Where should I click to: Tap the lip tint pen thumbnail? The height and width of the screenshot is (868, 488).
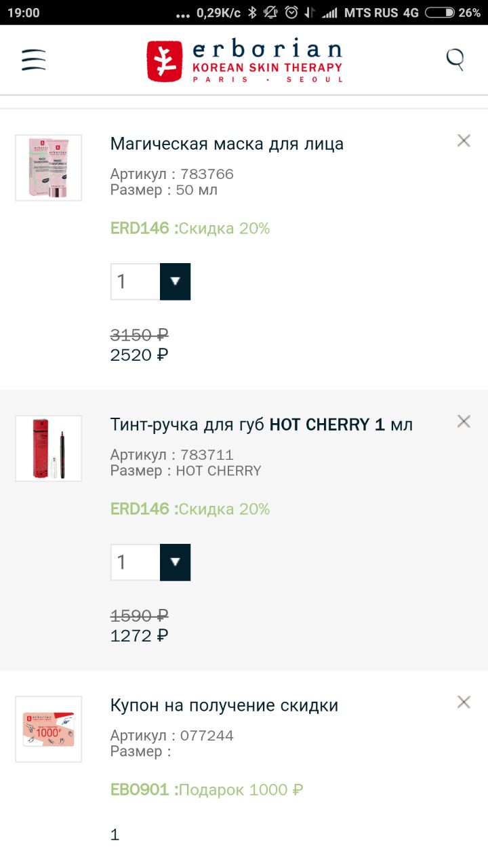point(49,448)
